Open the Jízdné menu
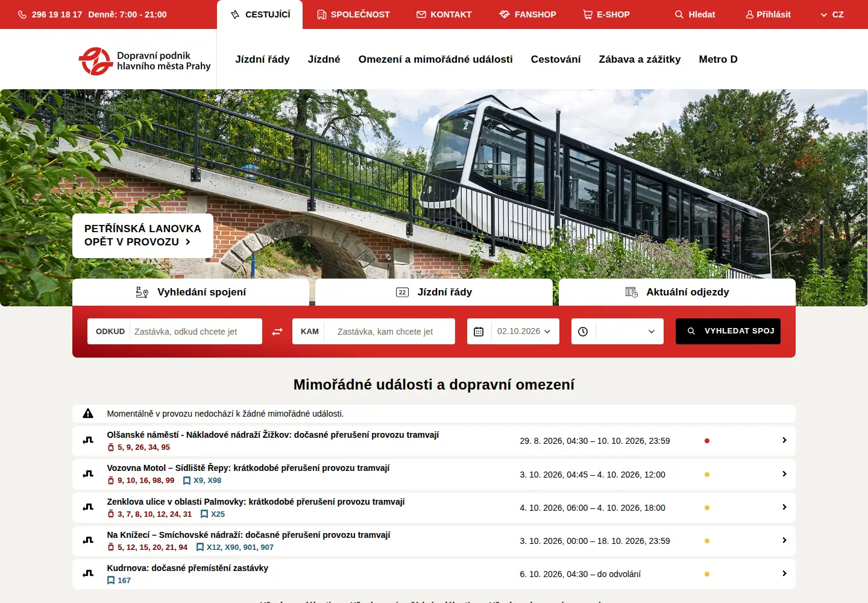Screen dimensions: 868x603 pos(324,59)
